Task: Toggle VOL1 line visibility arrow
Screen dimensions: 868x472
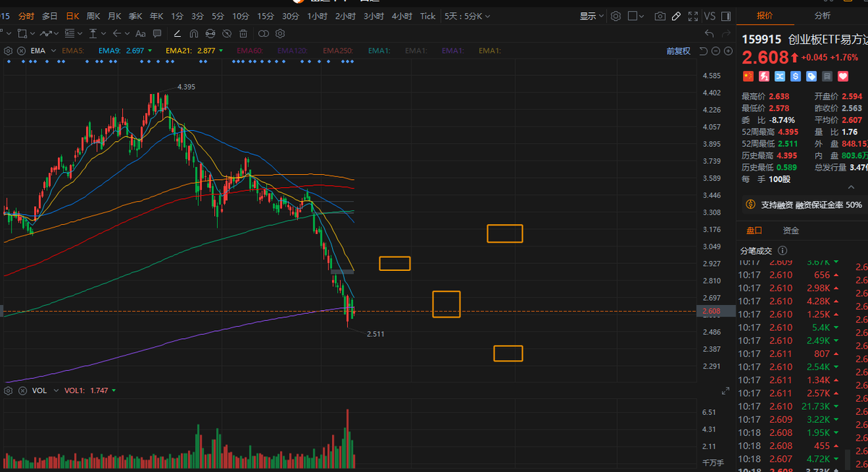Action: [114, 390]
